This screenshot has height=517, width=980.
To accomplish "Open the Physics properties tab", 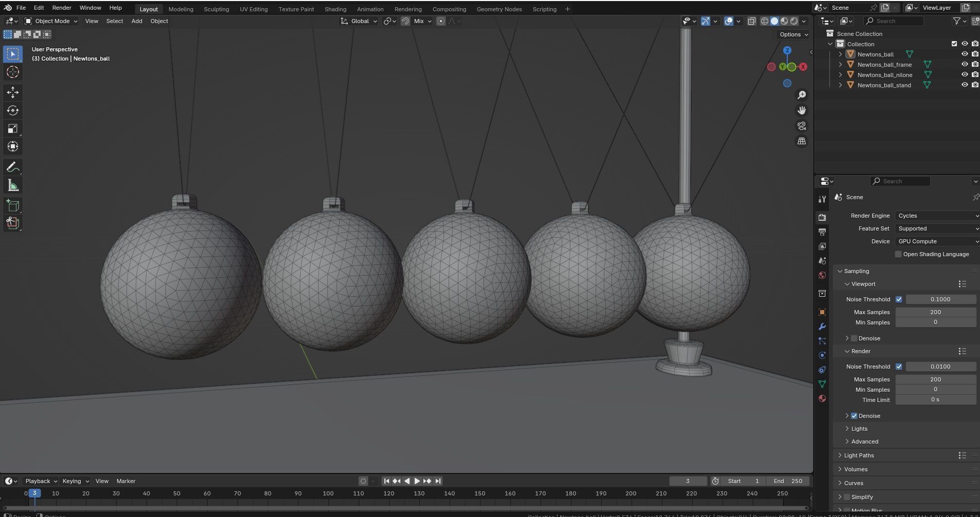I will coord(822,355).
